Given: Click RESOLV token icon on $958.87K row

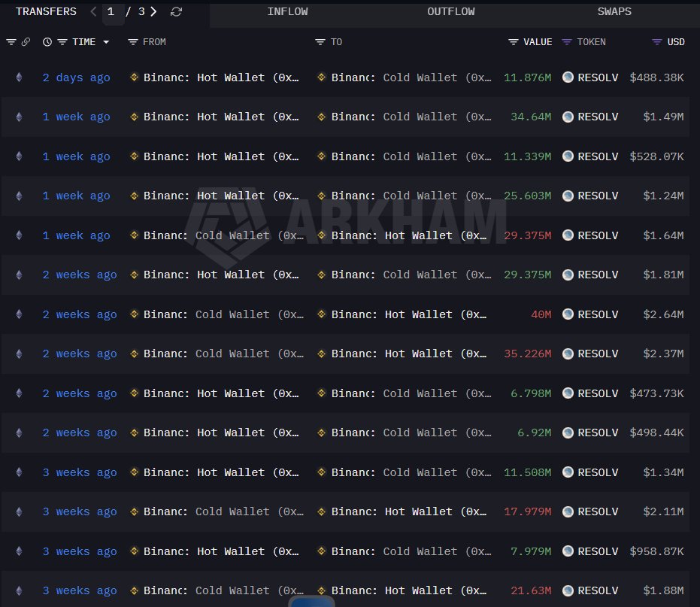Looking at the screenshot, I should (x=568, y=551).
